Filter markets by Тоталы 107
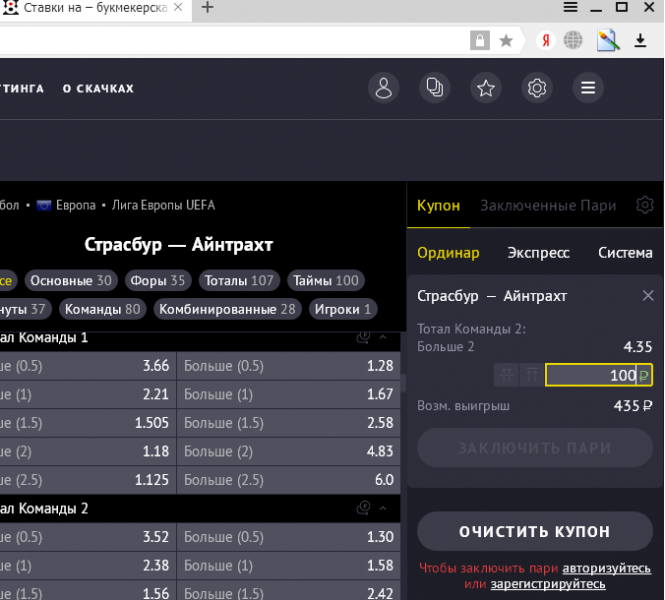665x600 pixels. pos(239,281)
